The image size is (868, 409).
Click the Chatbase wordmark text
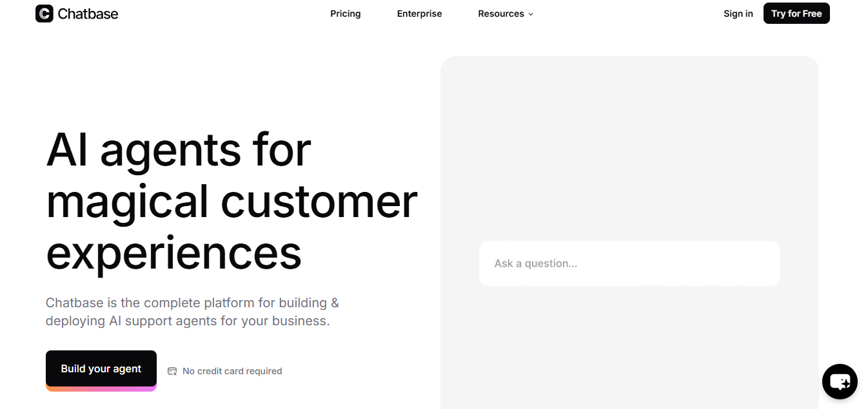[x=88, y=14]
